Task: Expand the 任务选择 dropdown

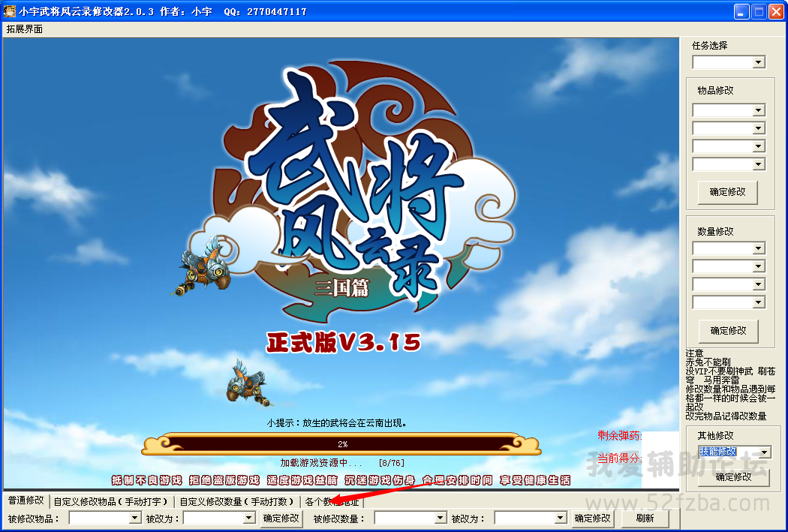Action: [759, 62]
